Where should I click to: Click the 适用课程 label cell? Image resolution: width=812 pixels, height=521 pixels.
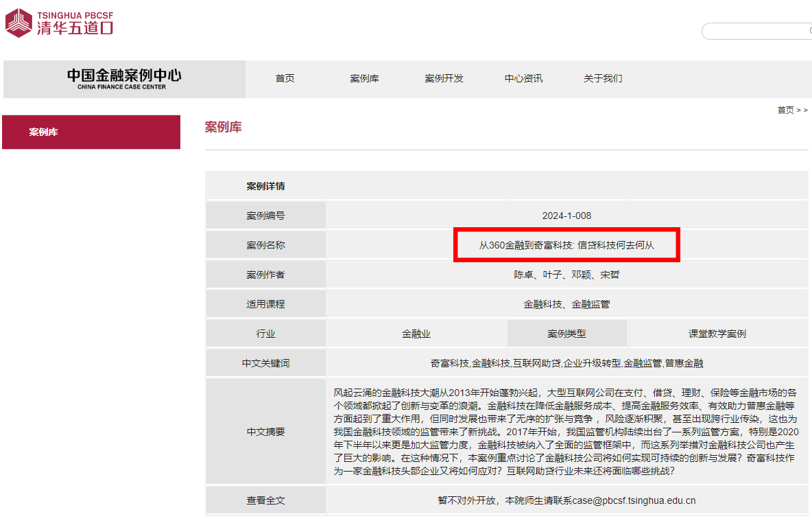click(265, 304)
